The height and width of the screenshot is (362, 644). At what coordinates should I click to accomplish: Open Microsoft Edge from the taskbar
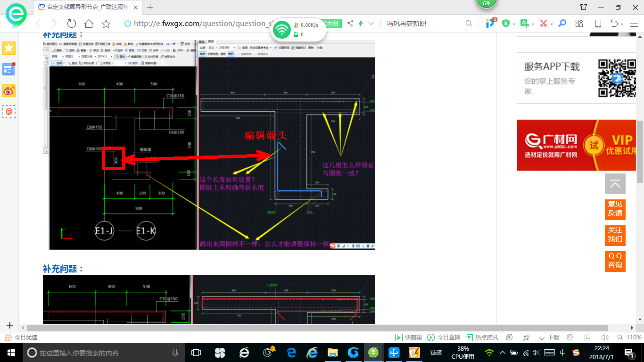pyautogui.click(x=291, y=353)
